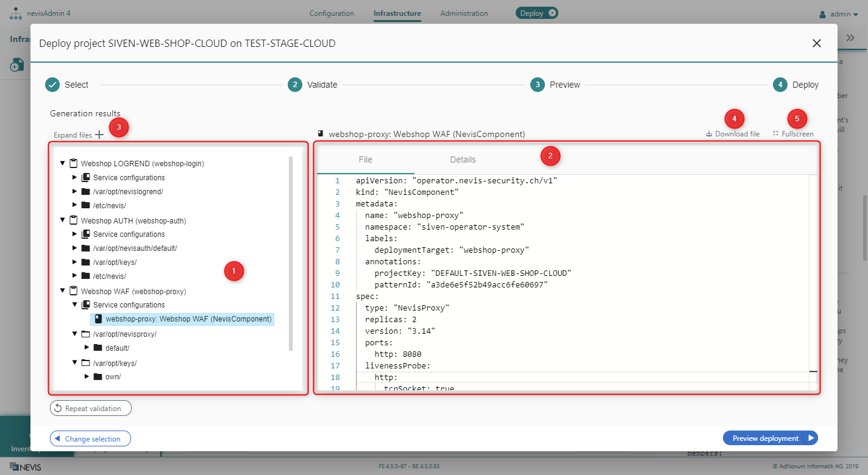Open the File tab
The height and width of the screenshot is (475, 868).
pos(365,160)
